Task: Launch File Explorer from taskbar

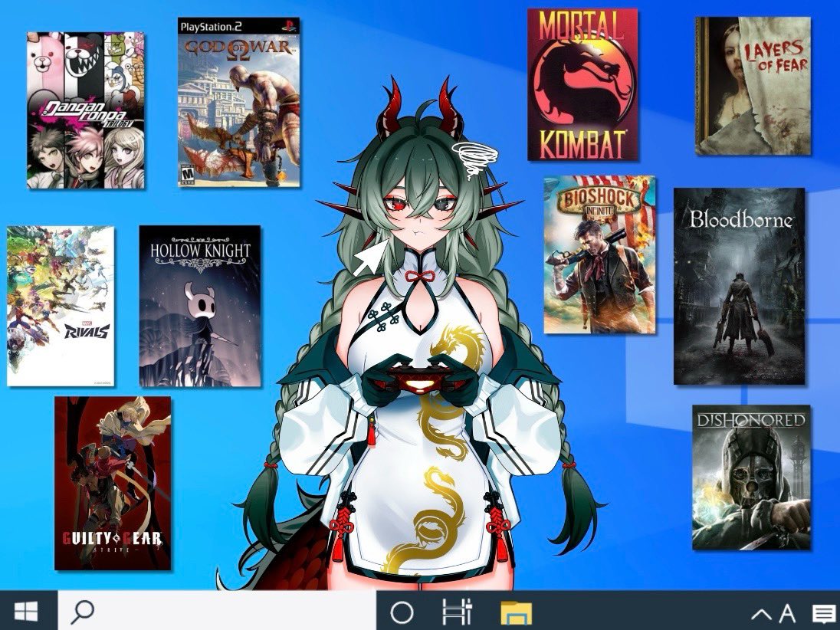Action: pos(516,613)
